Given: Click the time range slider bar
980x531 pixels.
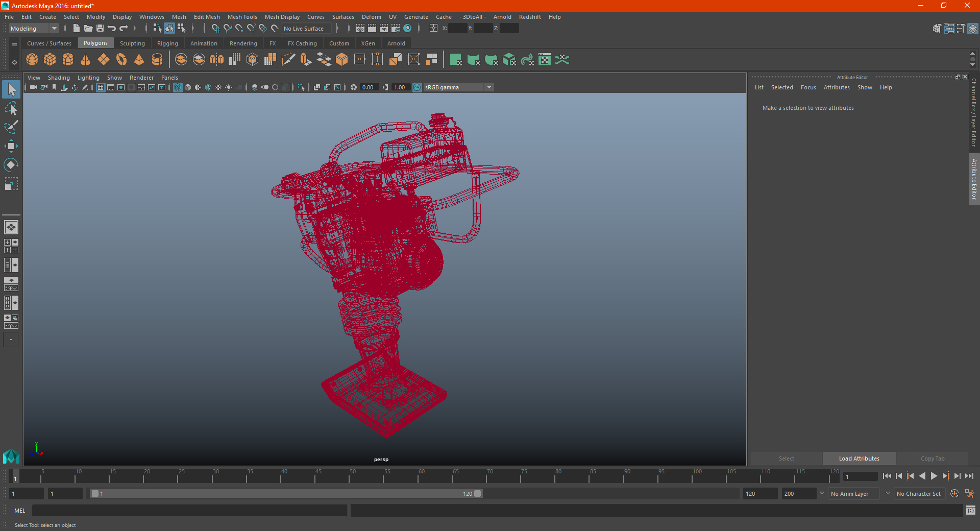Looking at the screenshot, I should 286,494.
